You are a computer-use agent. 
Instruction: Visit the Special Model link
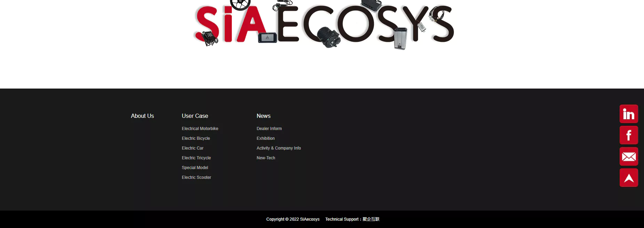coord(195,168)
